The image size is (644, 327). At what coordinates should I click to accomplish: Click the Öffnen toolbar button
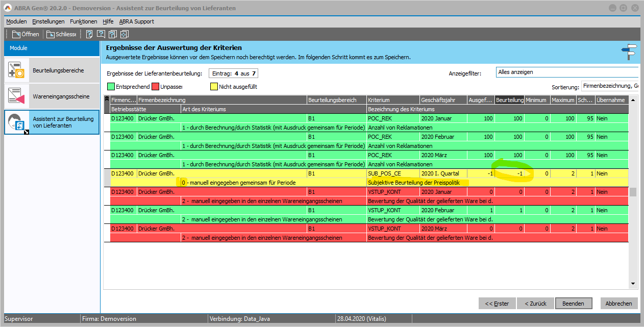click(26, 34)
